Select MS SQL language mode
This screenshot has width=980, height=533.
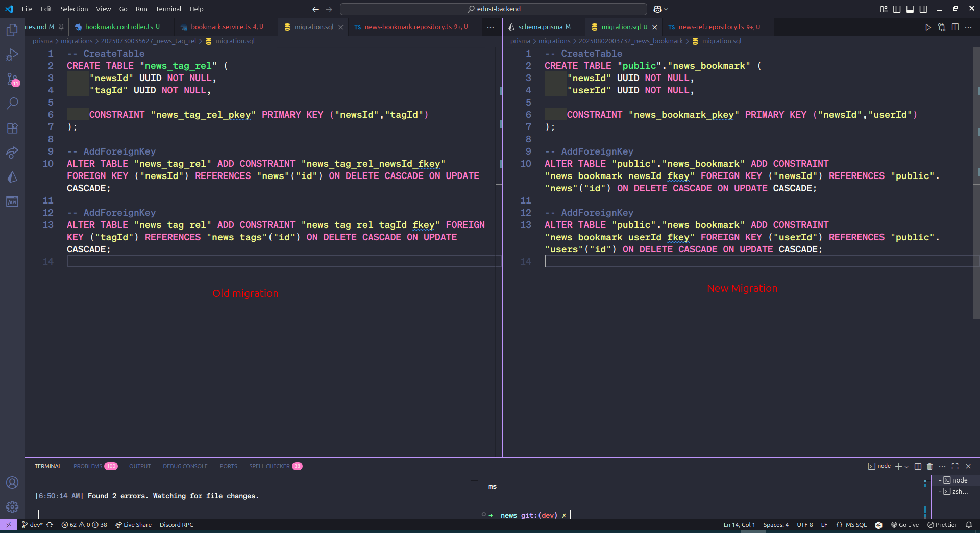coord(856,525)
